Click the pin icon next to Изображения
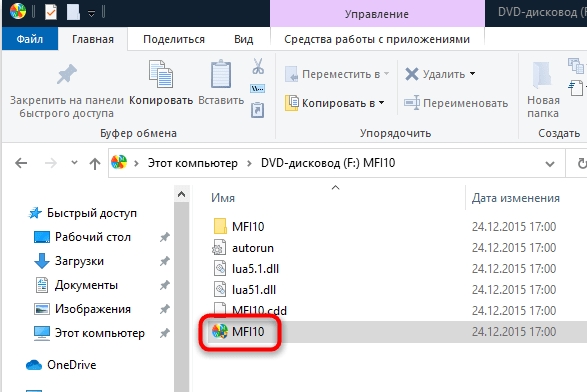 click(x=165, y=309)
